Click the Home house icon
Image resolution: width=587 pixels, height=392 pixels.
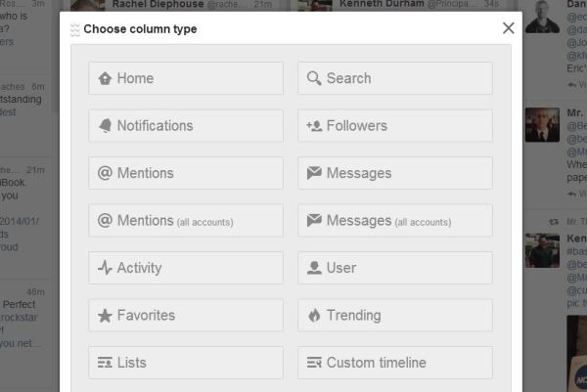pyautogui.click(x=105, y=78)
